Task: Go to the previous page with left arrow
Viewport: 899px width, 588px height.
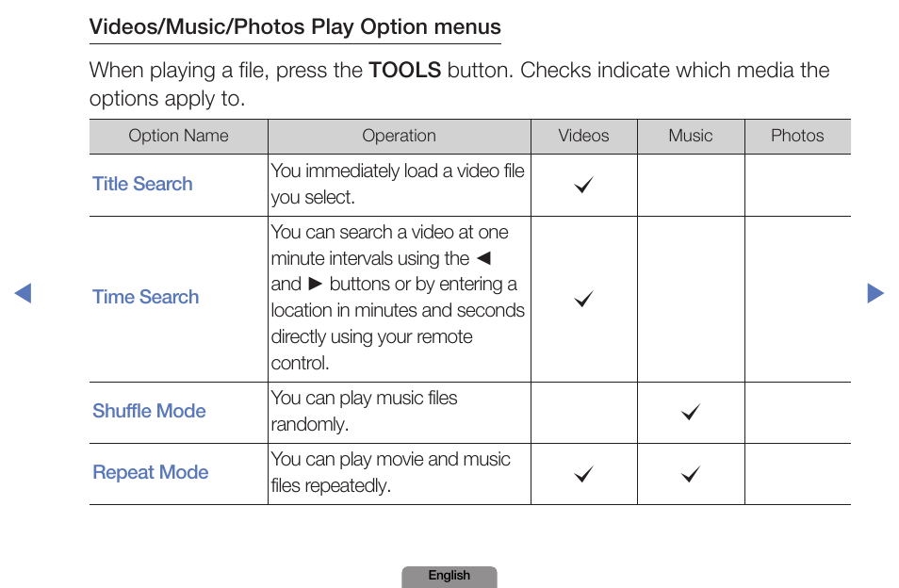Action: tap(23, 293)
